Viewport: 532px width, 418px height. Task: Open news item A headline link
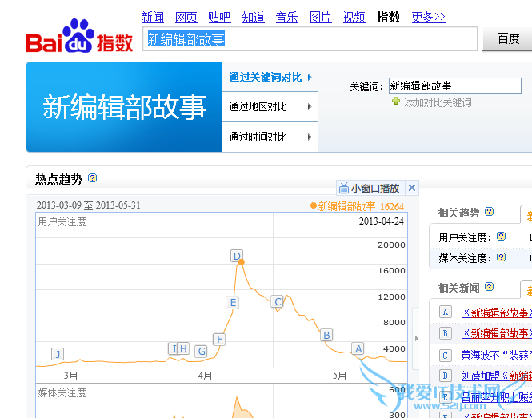495,313
